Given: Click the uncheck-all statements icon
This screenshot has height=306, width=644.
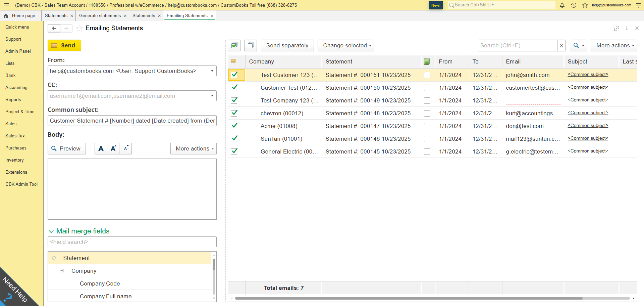Looking at the screenshot, I should (x=250, y=45).
